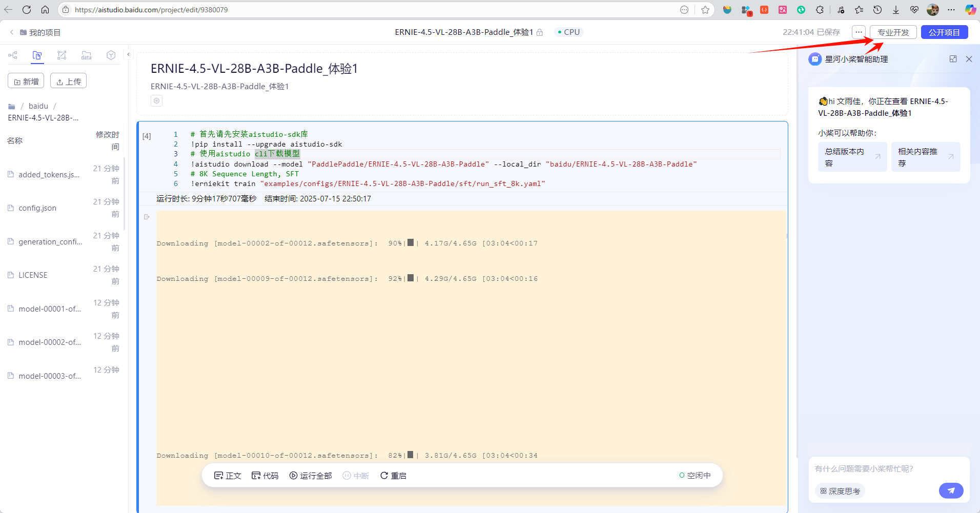Click the back chevron beside 我的项目
Viewport: 980px width, 513px height.
tap(12, 32)
